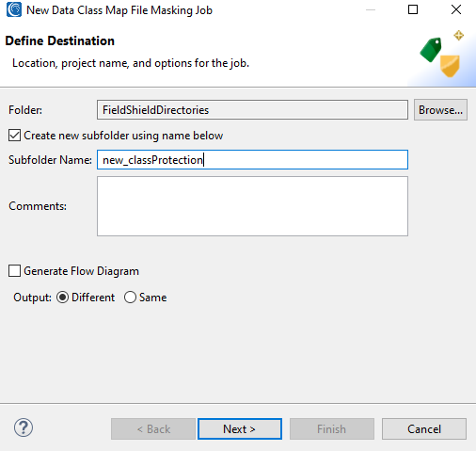
Task: Click the Comments label
Action: [x=38, y=206]
